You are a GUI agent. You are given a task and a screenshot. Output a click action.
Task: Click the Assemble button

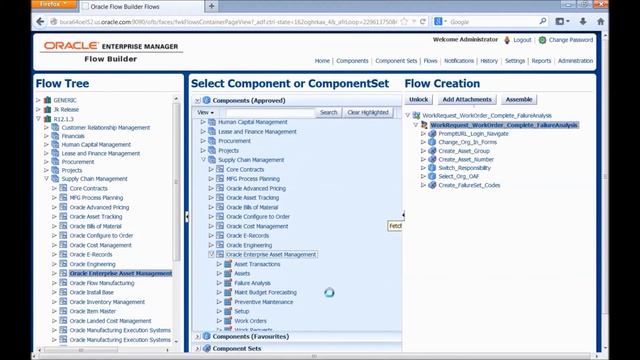point(519,100)
